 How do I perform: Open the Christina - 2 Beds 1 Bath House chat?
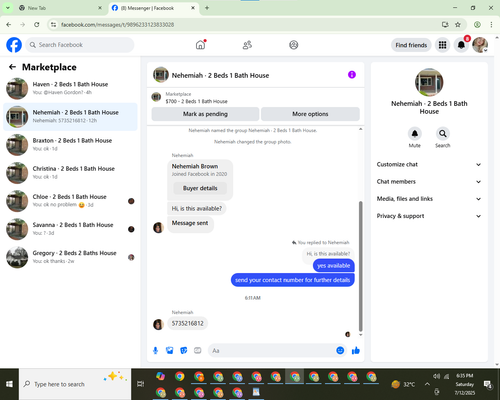(x=70, y=173)
